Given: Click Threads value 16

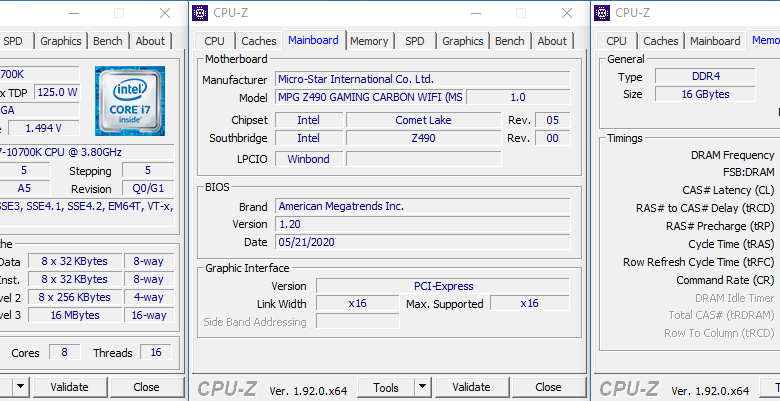Looking at the screenshot, I should click(x=156, y=352).
